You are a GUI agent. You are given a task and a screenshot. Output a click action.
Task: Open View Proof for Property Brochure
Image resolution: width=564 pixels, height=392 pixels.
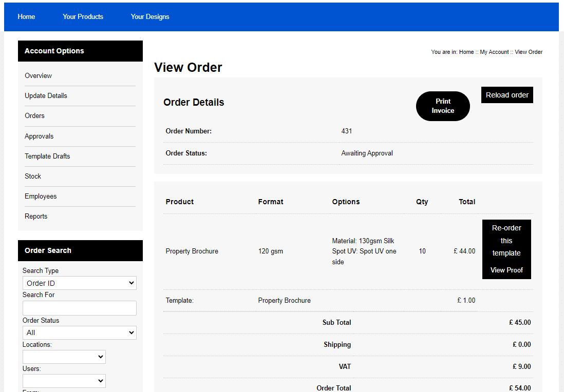[x=506, y=270]
